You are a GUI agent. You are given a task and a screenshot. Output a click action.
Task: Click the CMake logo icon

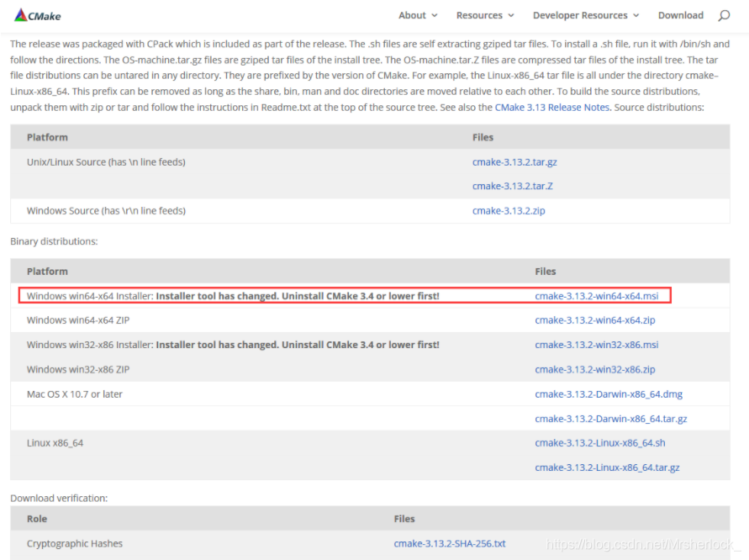[x=21, y=15]
